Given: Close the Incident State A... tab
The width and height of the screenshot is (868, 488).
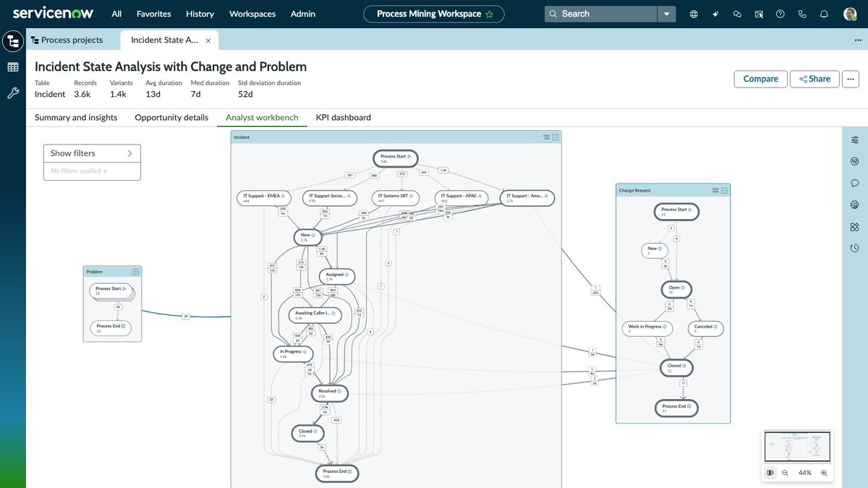Looking at the screenshot, I should click(x=208, y=41).
